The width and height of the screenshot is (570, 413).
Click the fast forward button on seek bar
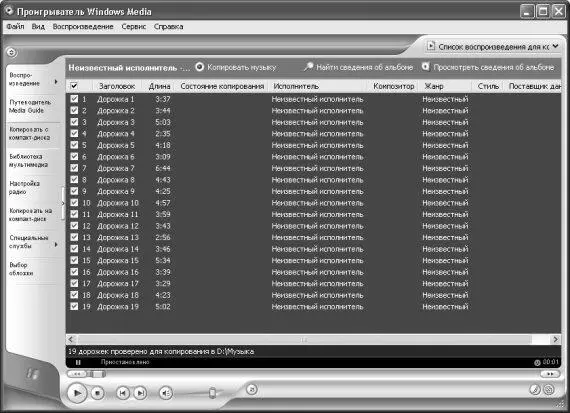550,374
